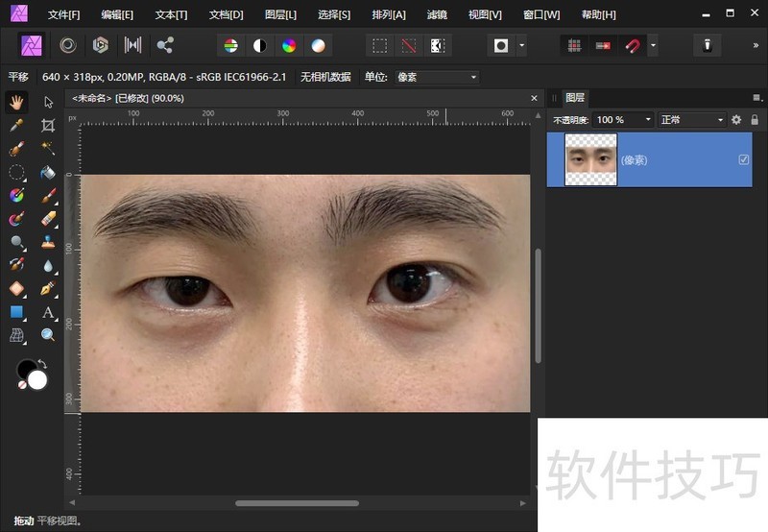Select the Erase Brush tool

coord(48,219)
